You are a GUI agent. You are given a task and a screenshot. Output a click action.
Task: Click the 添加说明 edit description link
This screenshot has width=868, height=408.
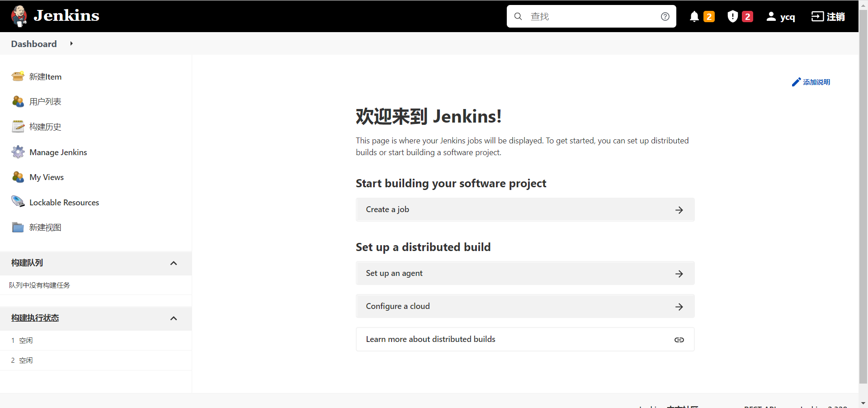pyautogui.click(x=811, y=82)
